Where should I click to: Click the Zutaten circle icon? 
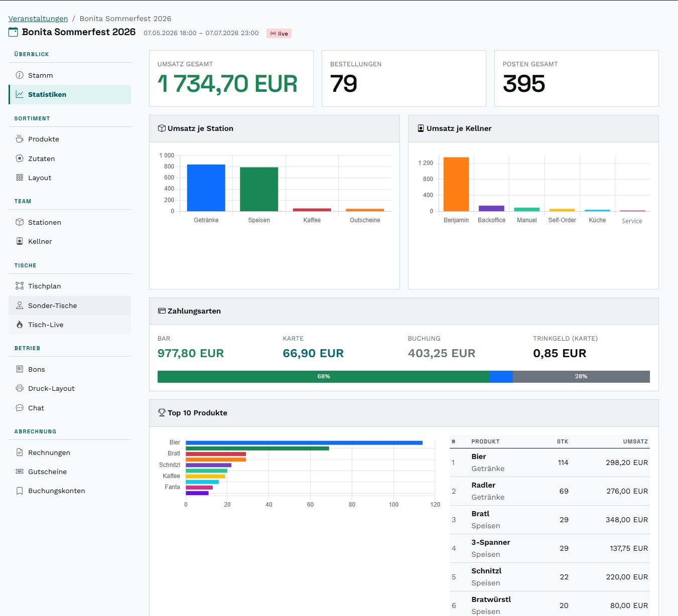20,159
